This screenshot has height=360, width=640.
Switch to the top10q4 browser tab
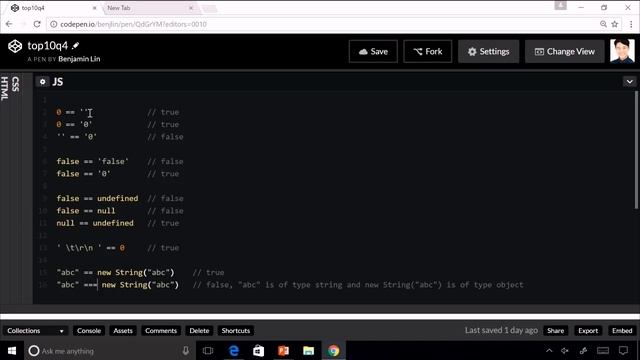53,8
